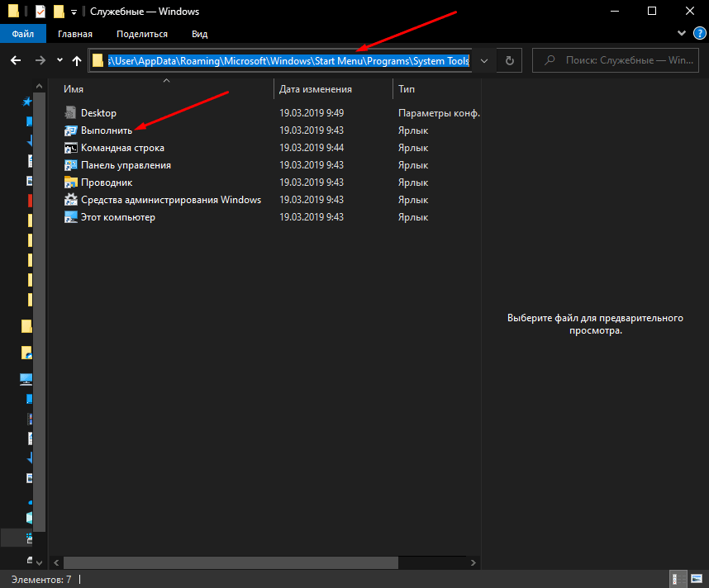The height and width of the screenshot is (588, 709).
Task: Refresh the current folder view
Action: (510, 60)
